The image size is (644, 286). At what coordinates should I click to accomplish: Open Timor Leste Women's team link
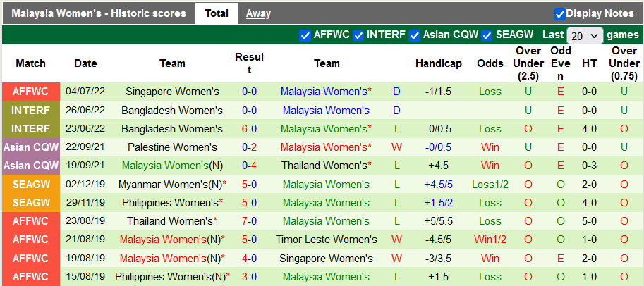[x=327, y=240]
